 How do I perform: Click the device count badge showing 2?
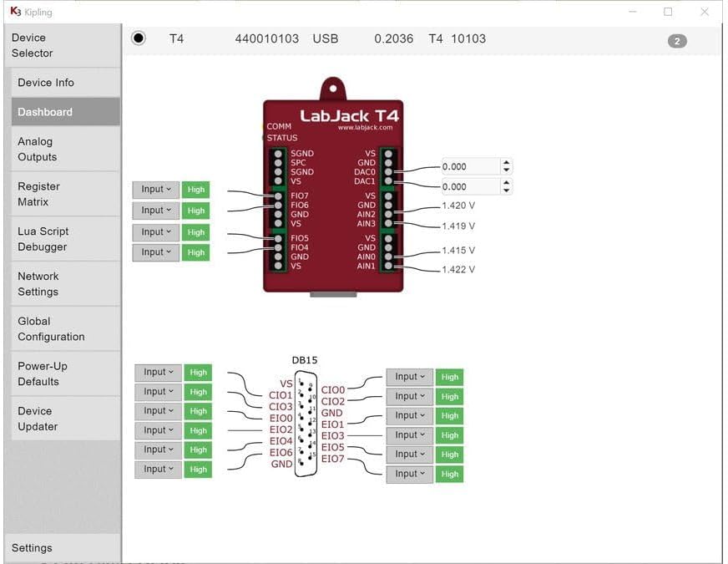click(677, 40)
